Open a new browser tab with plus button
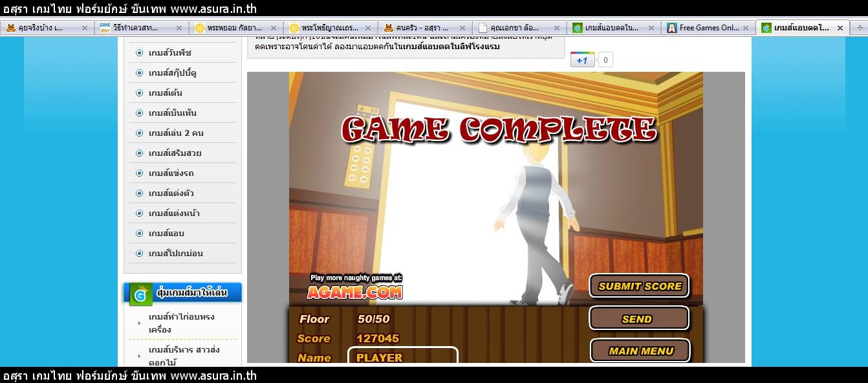Viewport: 868px width, 383px height. point(860,28)
